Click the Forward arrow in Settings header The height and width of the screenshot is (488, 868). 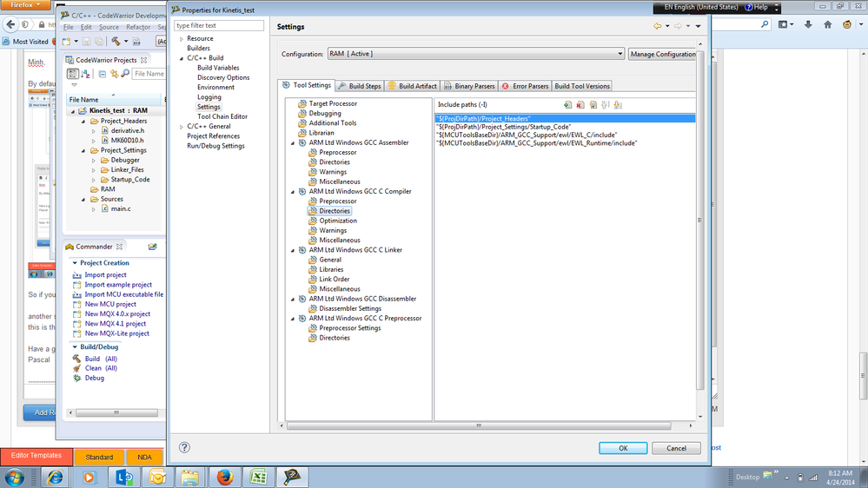click(x=678, y=26)
